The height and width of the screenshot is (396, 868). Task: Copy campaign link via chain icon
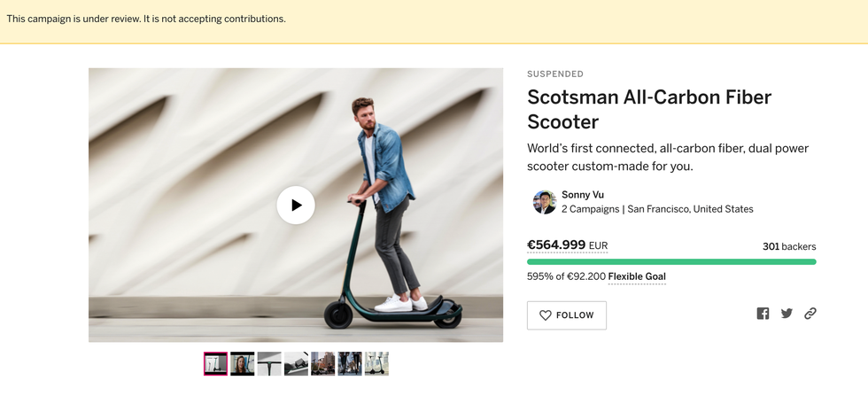(810, 314)
